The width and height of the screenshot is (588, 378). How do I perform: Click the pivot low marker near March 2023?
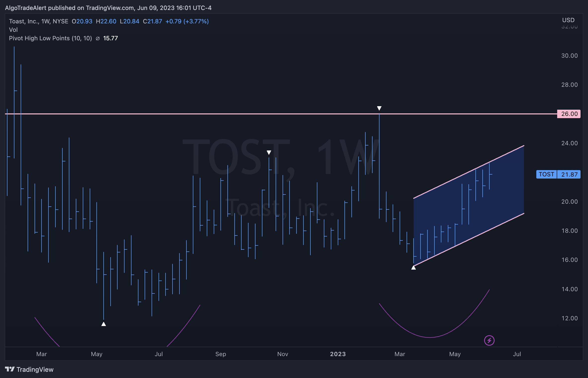click(414, 268)
